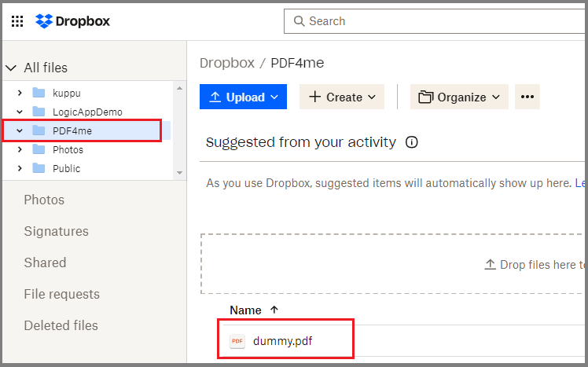Open the Photos folder in the tree
The height and width of the screenshot is (367, 588).
tap(68, 149)
